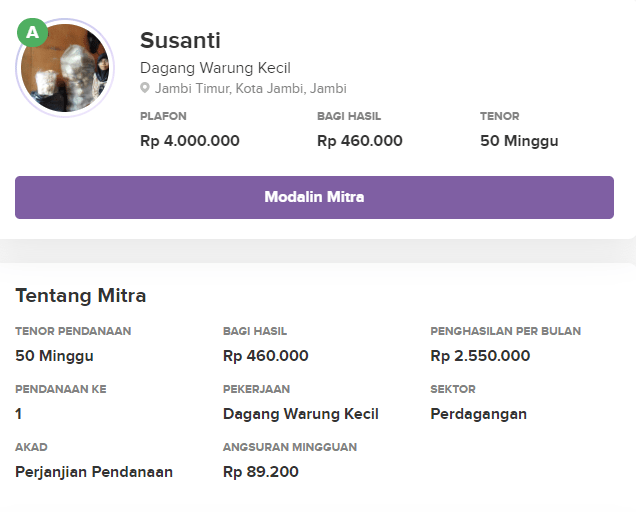
Task: Select the Dagang Warung Kecil subtitle
Action: (x=215, y=68)
